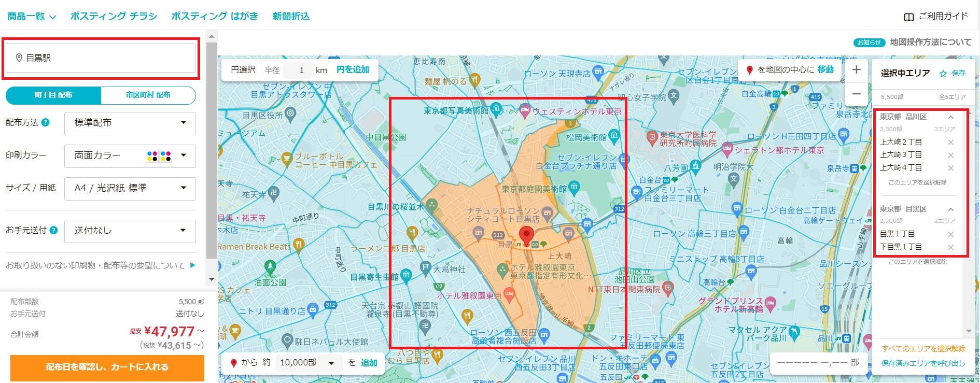Click the 目黒駅 station red map marker

click(526, 236)
